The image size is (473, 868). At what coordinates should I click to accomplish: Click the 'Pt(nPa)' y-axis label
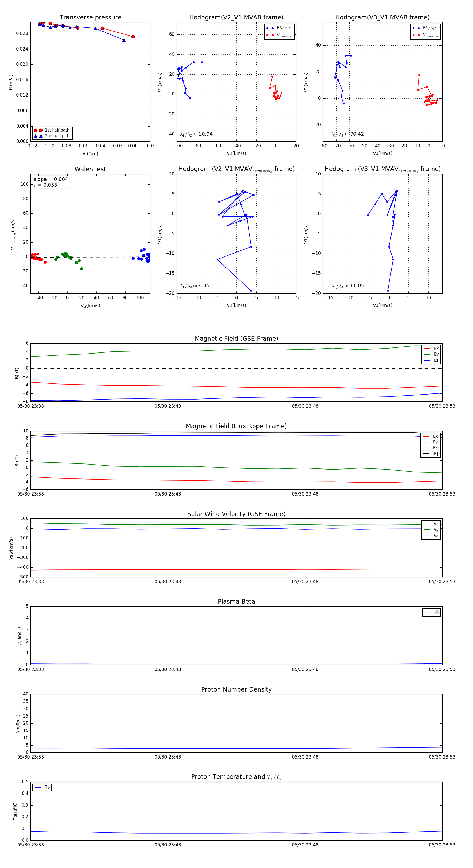pos(11,82)
